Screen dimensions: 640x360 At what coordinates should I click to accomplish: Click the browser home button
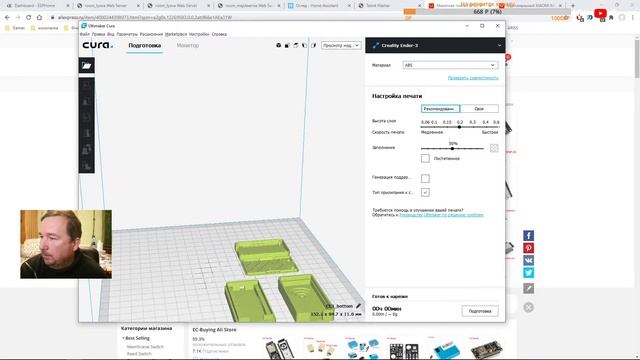pos(39,18)
